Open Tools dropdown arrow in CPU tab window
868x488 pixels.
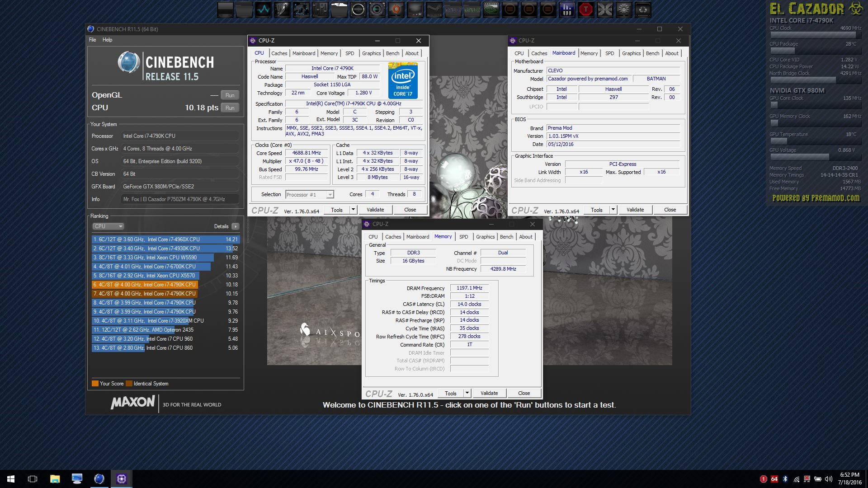pyautogui.click(x=353, y=210)
